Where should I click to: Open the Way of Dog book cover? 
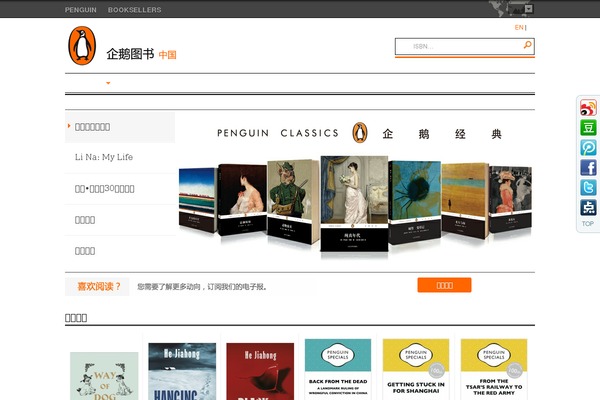tap(104, 376)
